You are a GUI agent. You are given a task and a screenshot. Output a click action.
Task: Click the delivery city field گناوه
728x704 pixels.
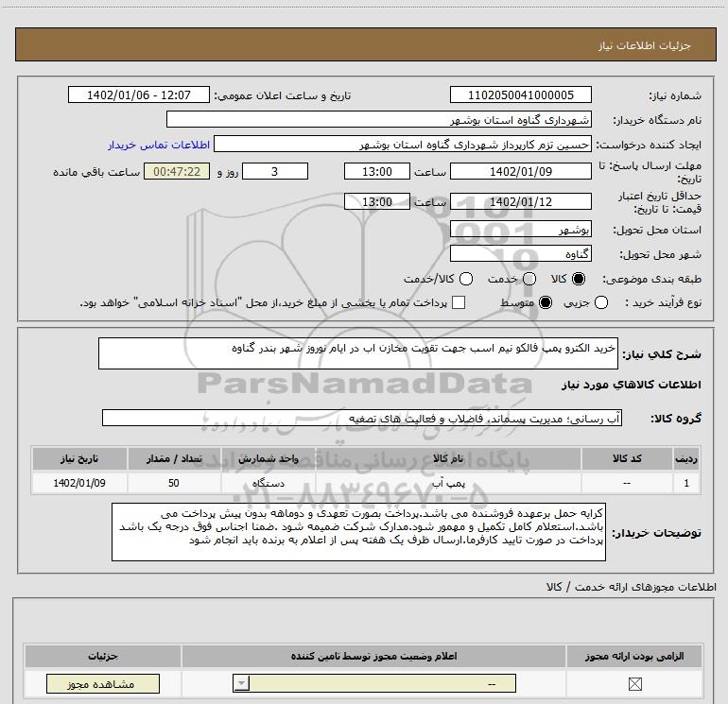(520, 253)
